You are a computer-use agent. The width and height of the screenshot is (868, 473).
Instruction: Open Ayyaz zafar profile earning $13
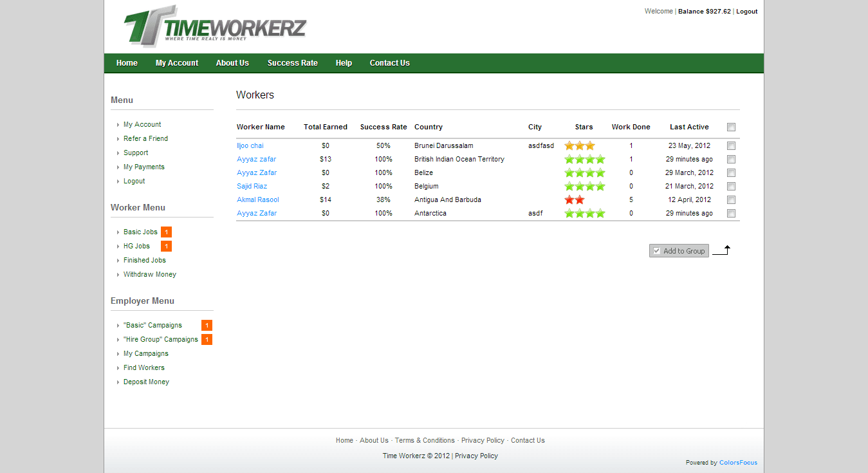point(257,160)
